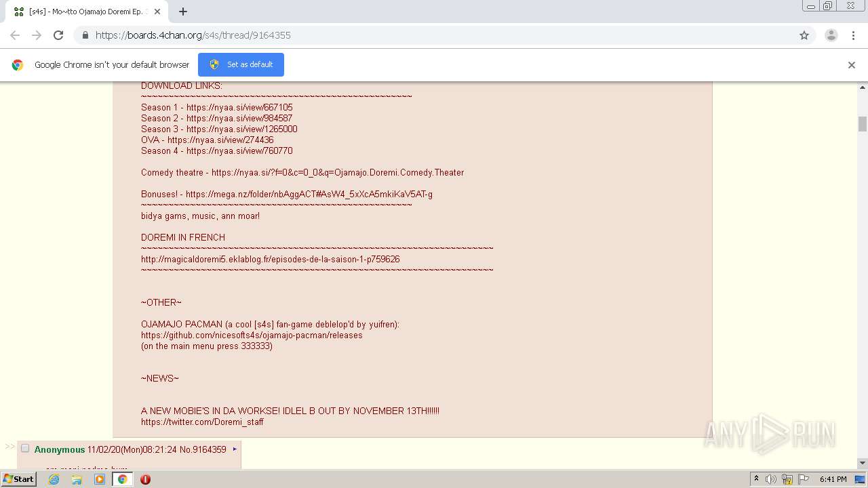Bookmark this page with the star
The image size is (868, 488).
[804, 35]
